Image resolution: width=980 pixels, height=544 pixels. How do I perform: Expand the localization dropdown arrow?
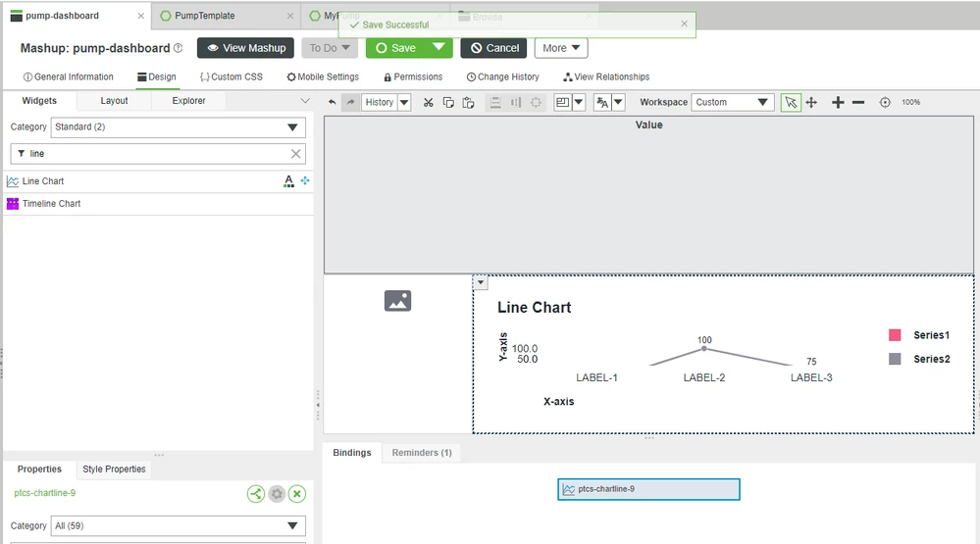click(x=618, y=103)
